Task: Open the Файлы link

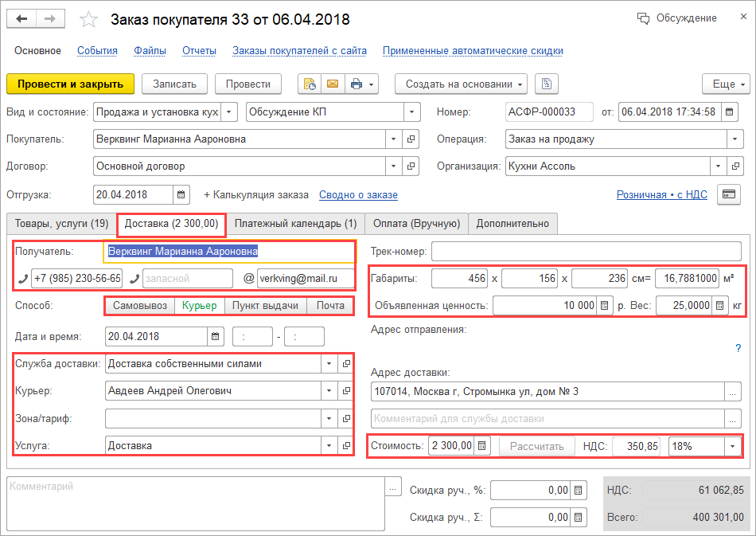Action: point(150,51)
